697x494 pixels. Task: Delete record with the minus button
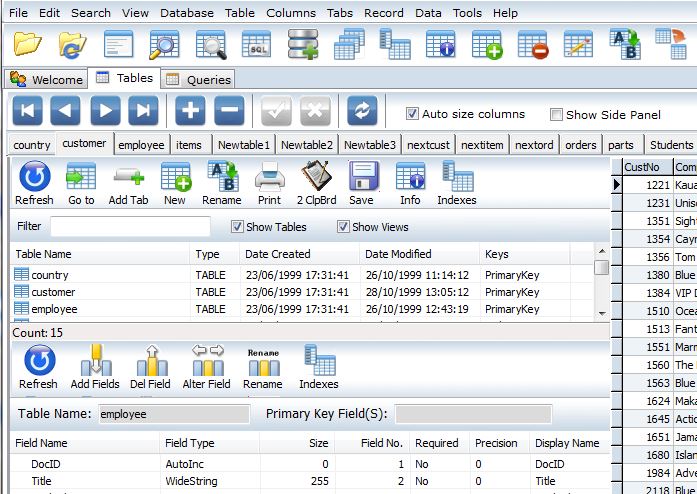pyautogui.click(x=229, y=110)
